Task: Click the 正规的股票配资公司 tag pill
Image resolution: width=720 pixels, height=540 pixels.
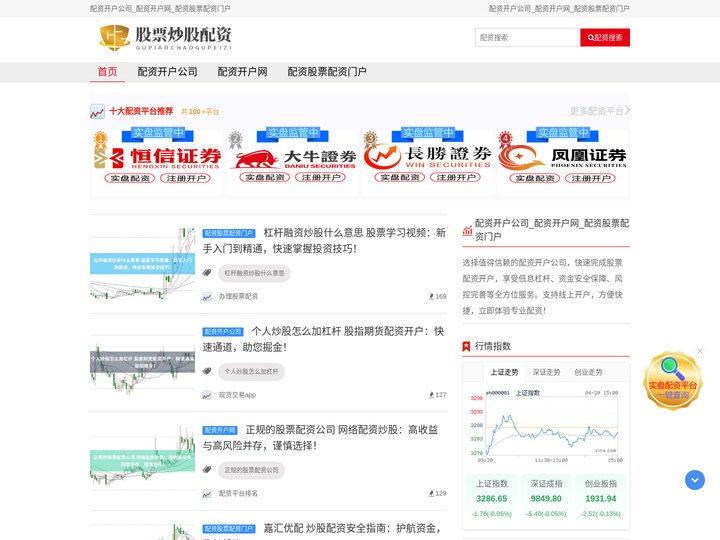Action: click(251, 471)
